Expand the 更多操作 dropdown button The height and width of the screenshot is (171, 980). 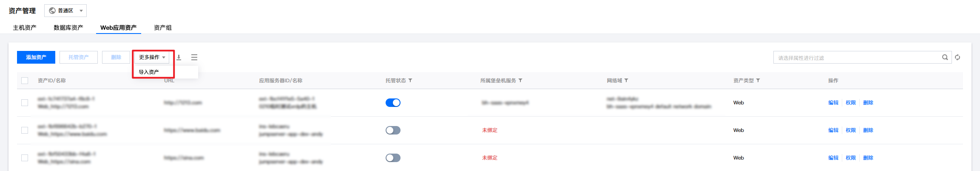pos(152,57)
